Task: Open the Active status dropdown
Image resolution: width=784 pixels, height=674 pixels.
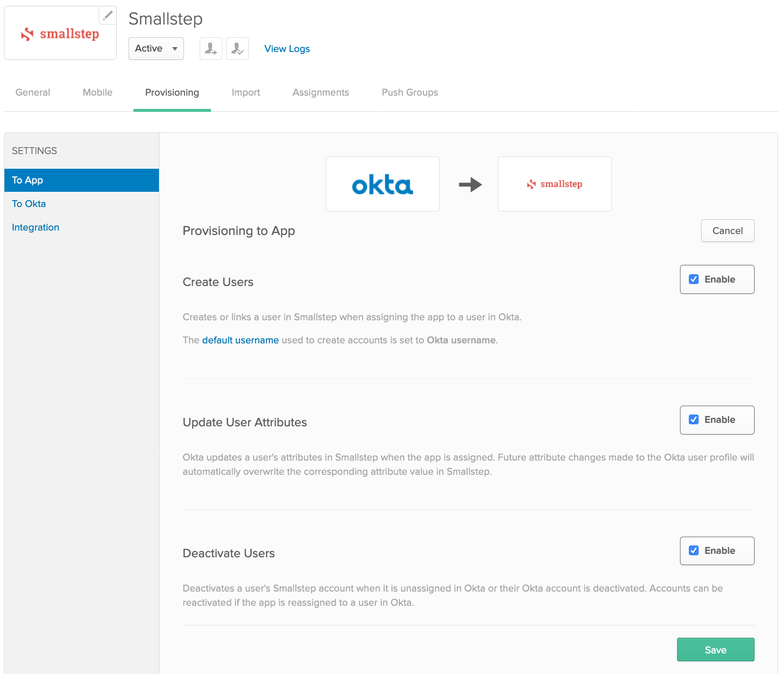Action: (156, 49)
